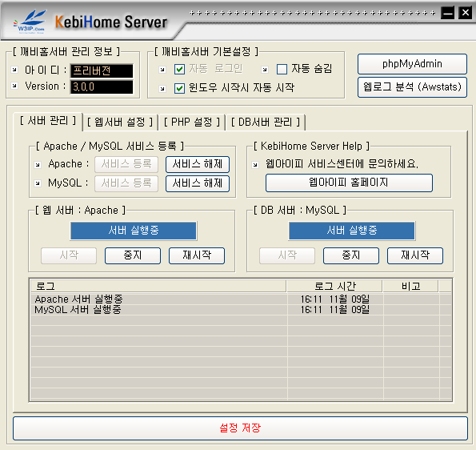
Task: Click 웹로그 분석 (Awstats) button
Action: 412,87
